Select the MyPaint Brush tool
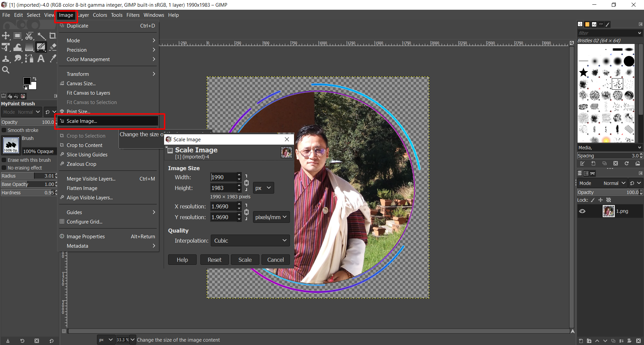Screen dimensions: 644x345 (x=41, y=47)
